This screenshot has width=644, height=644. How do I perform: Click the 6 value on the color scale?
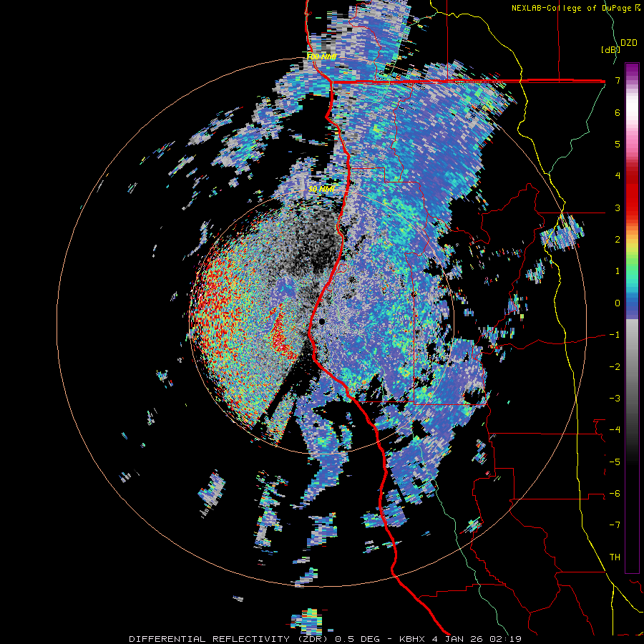coord(618,112)
